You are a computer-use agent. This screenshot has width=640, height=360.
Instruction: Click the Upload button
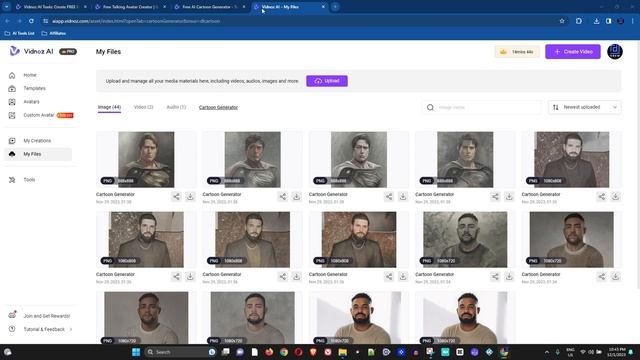pyautogui.click(x=327, y=81)
